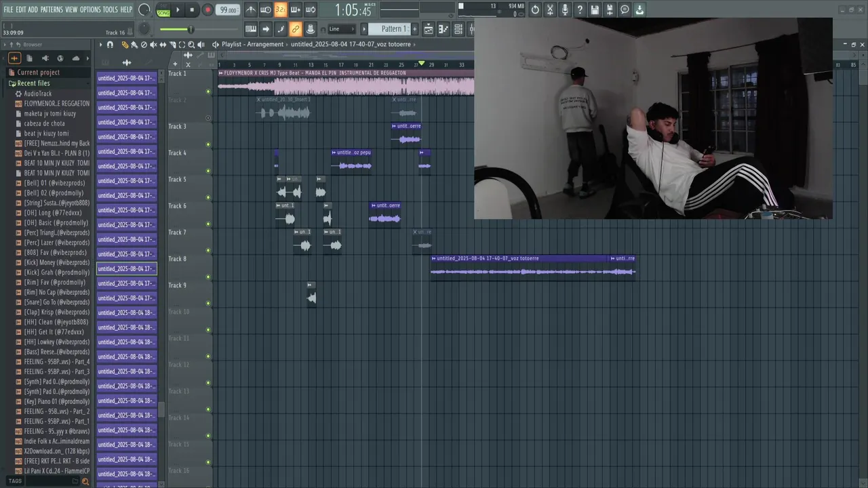
Task: Start playback with the Play button
Action: coord(178,9)
